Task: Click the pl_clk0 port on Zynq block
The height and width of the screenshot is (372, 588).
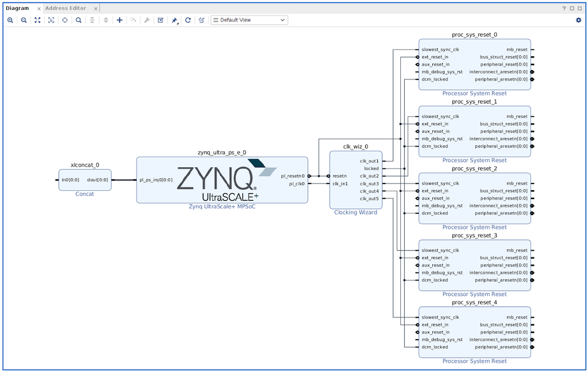Action: pyautogui.click(x=297, y=183)
